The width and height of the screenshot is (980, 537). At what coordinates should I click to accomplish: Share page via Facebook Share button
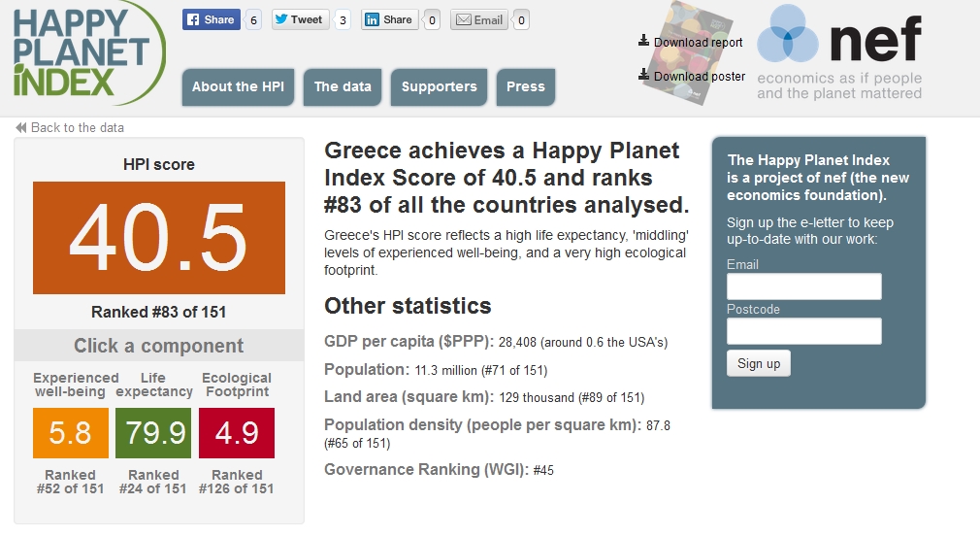212,19
